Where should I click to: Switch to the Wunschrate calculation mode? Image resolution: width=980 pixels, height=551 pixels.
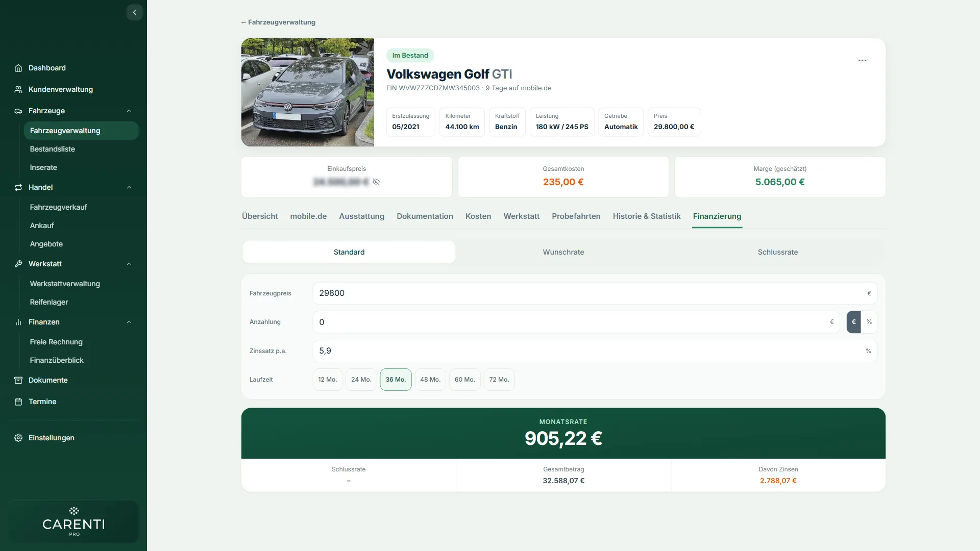click(563, 252)
